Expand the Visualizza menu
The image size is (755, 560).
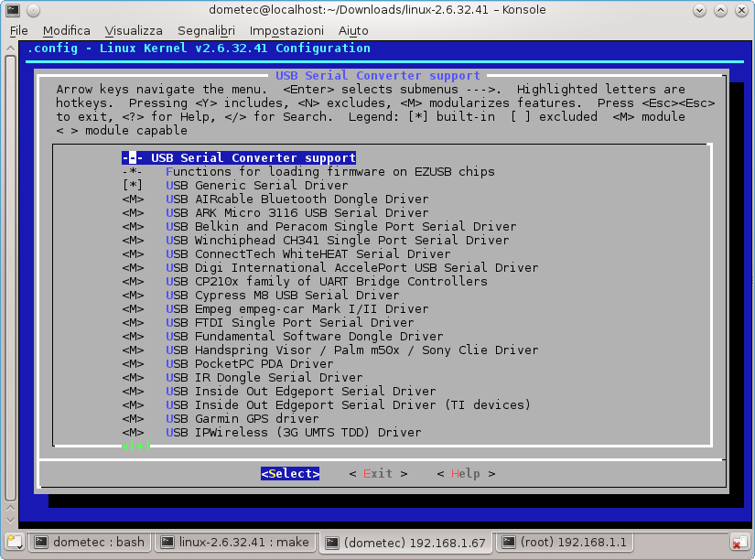point(134,30)
